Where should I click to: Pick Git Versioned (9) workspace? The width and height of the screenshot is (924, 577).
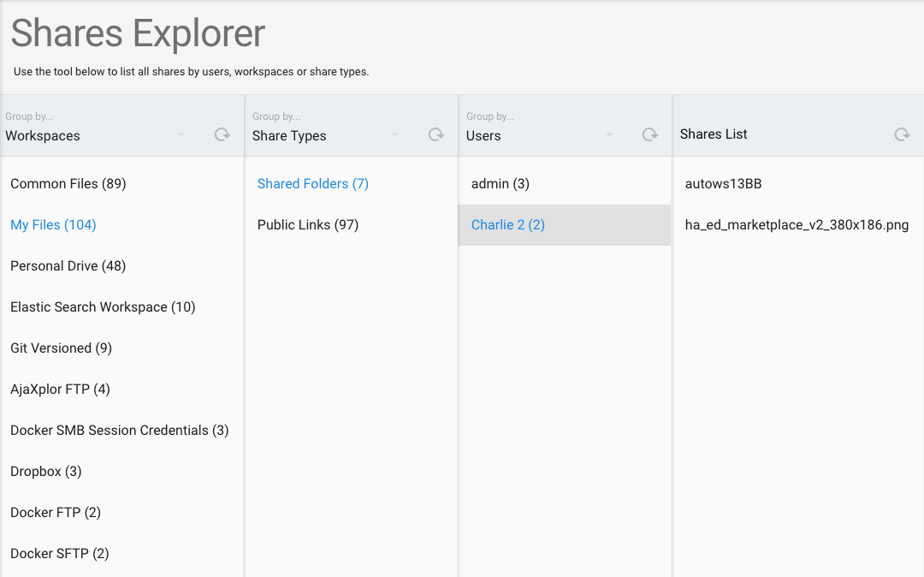pyautogui.click(x=122, y=348)
